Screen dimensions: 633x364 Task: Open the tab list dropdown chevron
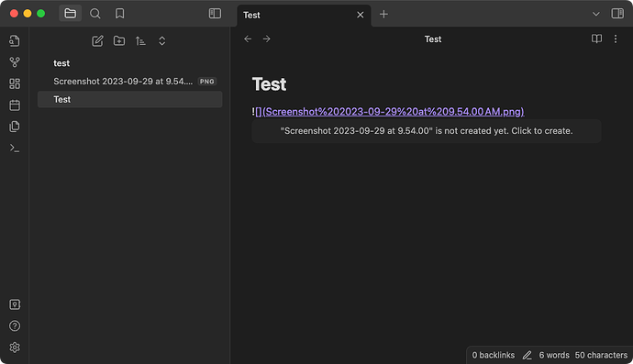(595, 14)
